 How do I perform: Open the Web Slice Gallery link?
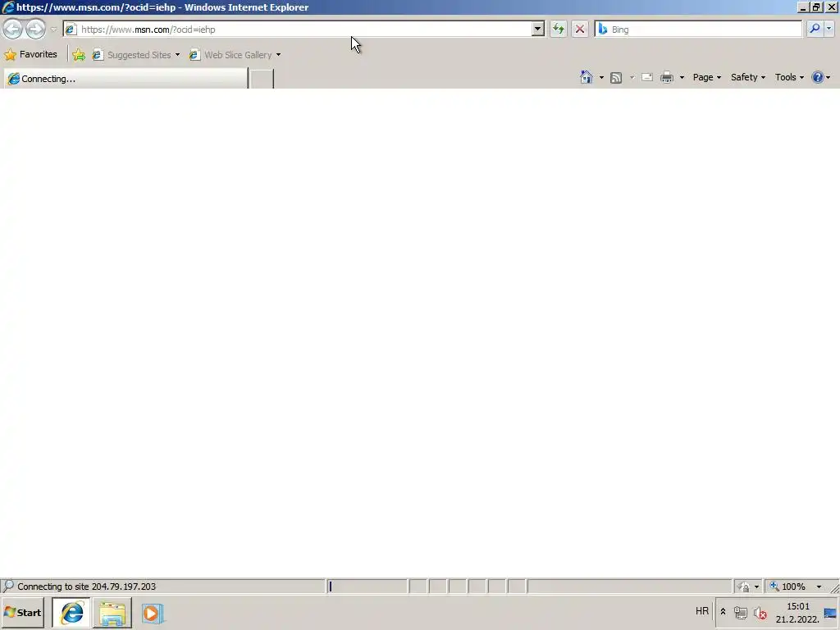pyautogui.click(x=235, y=55)
